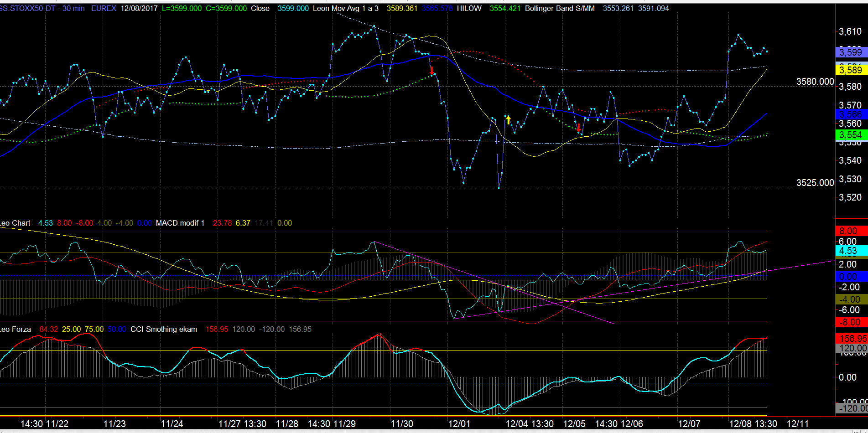Click the 3591.094 Bollinger value

click(653, 8)
